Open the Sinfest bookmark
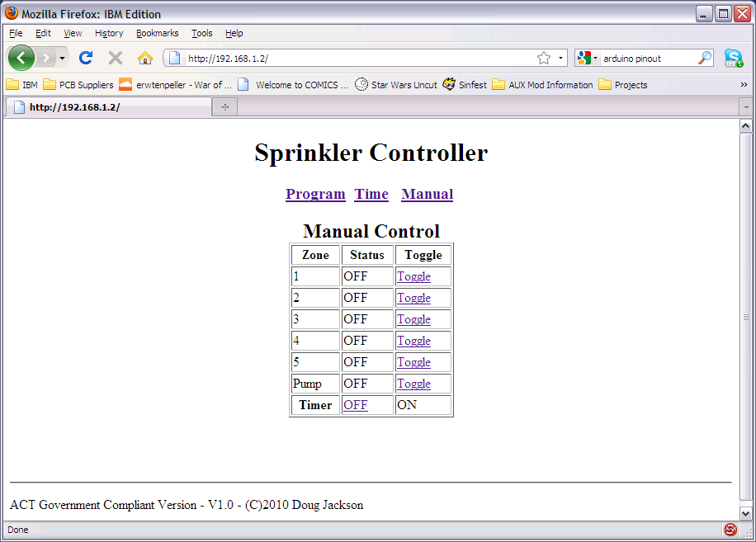 click(x=465, y=85)
